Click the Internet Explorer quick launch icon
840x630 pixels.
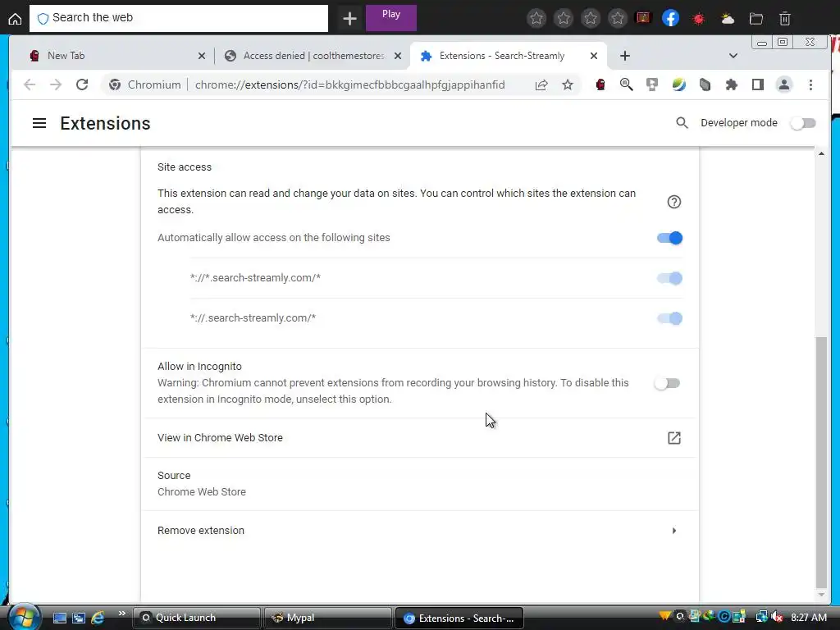(98, 618)
